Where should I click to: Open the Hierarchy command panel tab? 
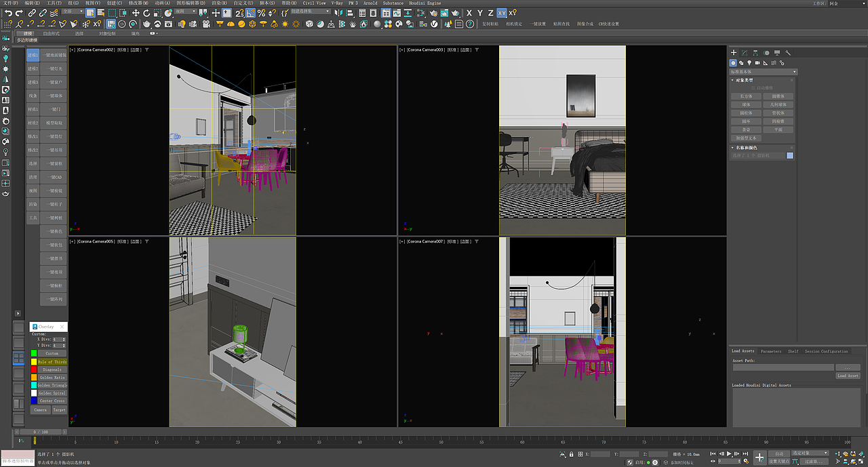(755, 52)
